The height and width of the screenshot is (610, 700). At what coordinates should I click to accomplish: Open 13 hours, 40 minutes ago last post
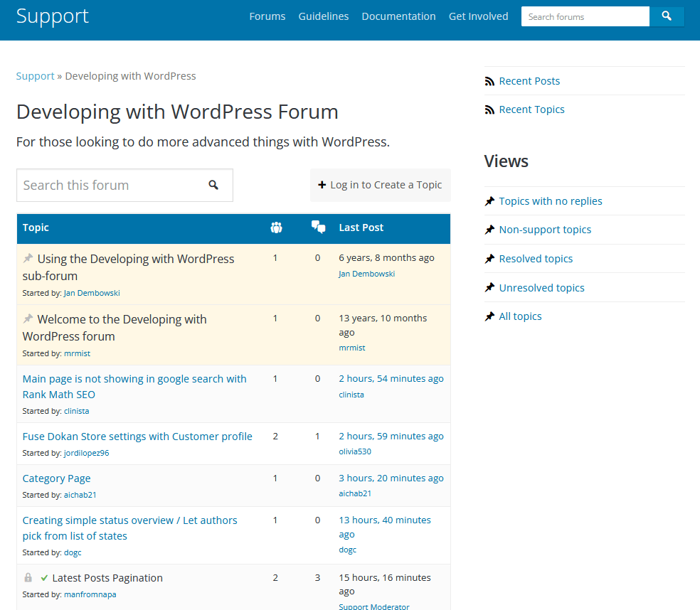(385, 527)
